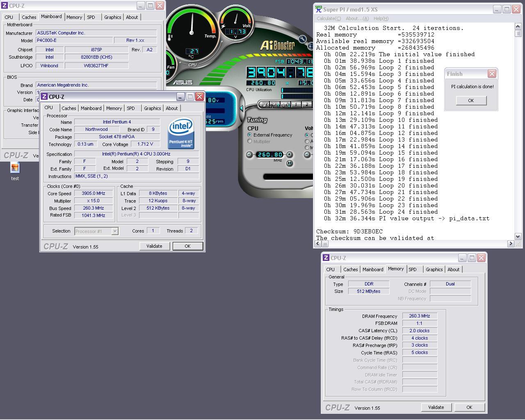Screen dimensions: 525x420
Task: Increase CPU external frequency with plus button
Action: [290, 155]
